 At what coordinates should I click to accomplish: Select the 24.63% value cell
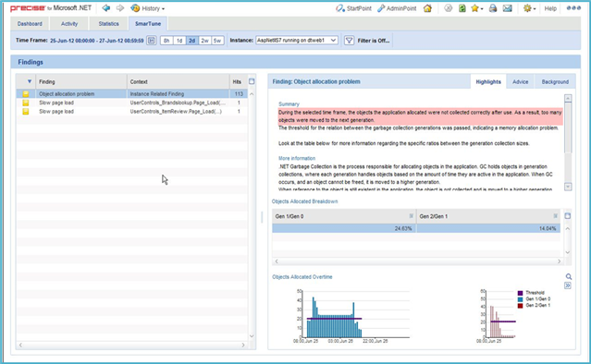[x=344, y=228]
